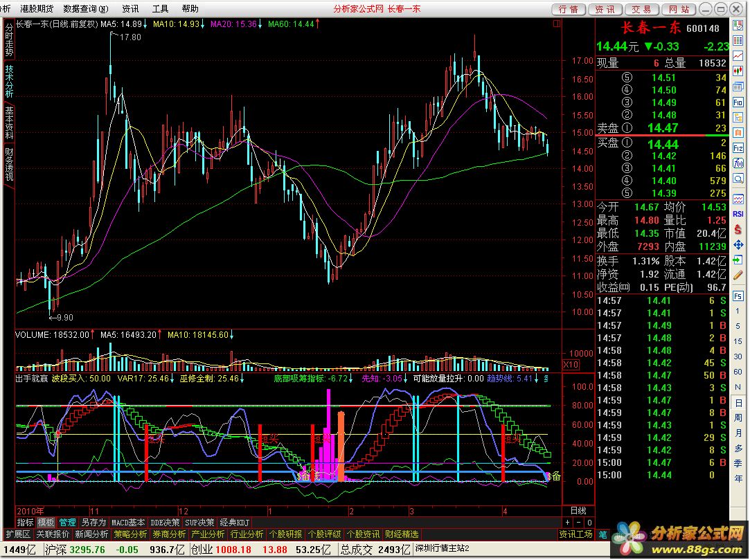This screenshot has width=750, height=560.
Task: Open the intraday line chart icon
Action: pyautogui.click(x=738, y=56)
